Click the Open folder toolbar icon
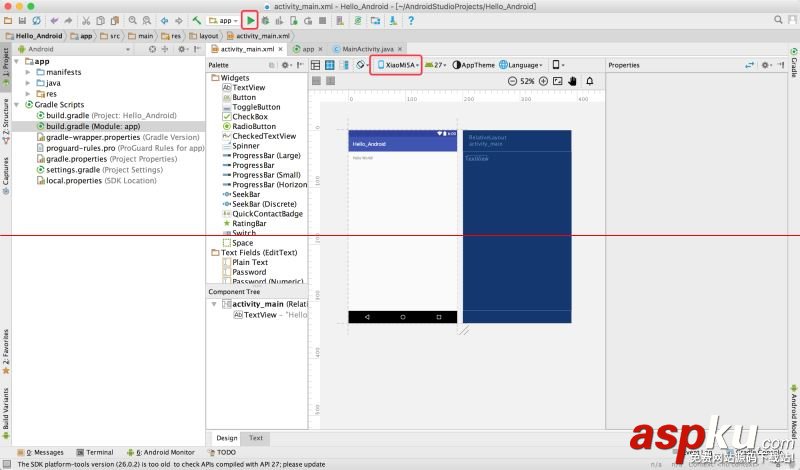Image resolution: width=800 pixels, height=470 pixels. [8, 20]
